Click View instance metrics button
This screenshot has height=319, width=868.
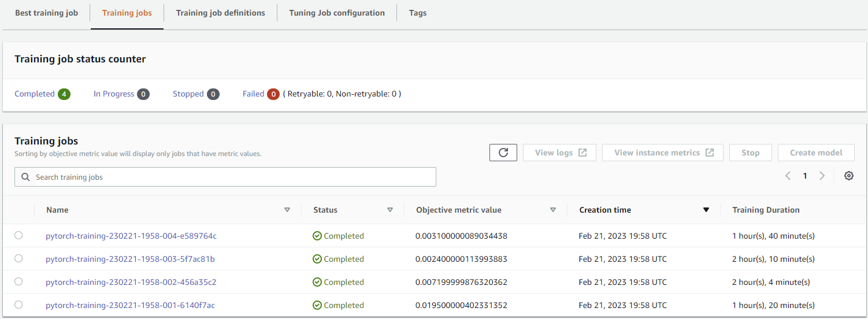(663, 153)
